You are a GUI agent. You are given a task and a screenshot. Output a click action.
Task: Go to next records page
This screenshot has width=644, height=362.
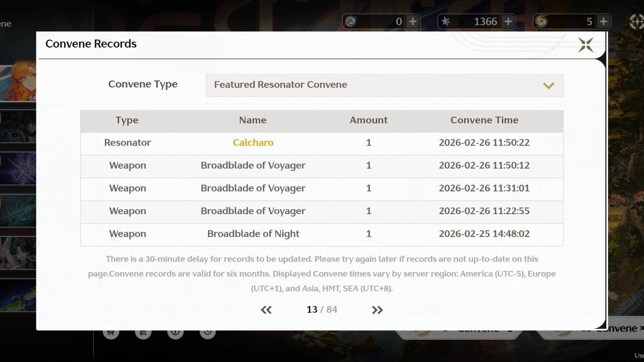377,310
